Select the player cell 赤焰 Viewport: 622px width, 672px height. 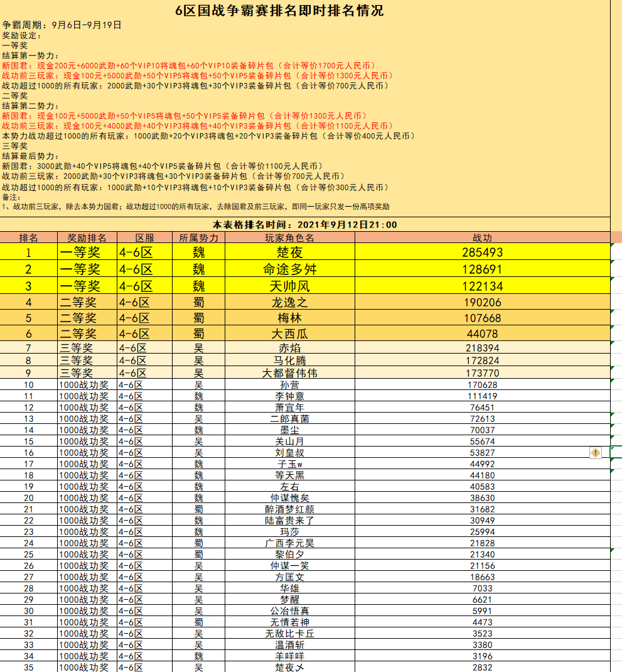tap(290, 347)
